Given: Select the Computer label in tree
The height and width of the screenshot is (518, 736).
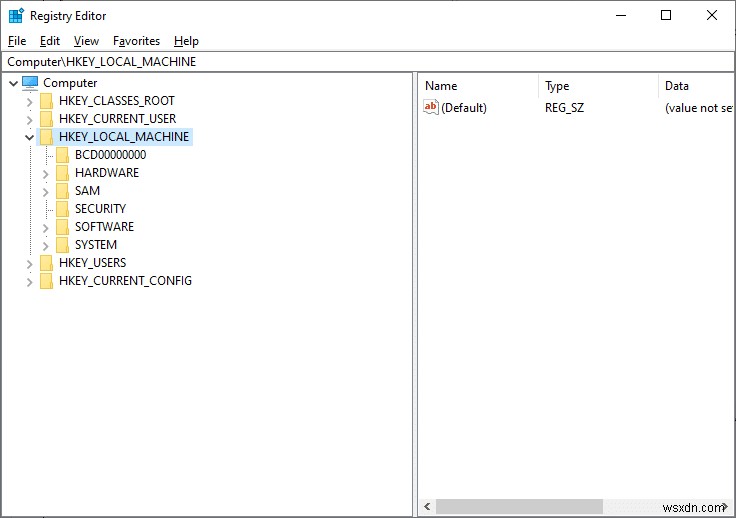Looking at the screenshot, I should click(x=70, y=83).
